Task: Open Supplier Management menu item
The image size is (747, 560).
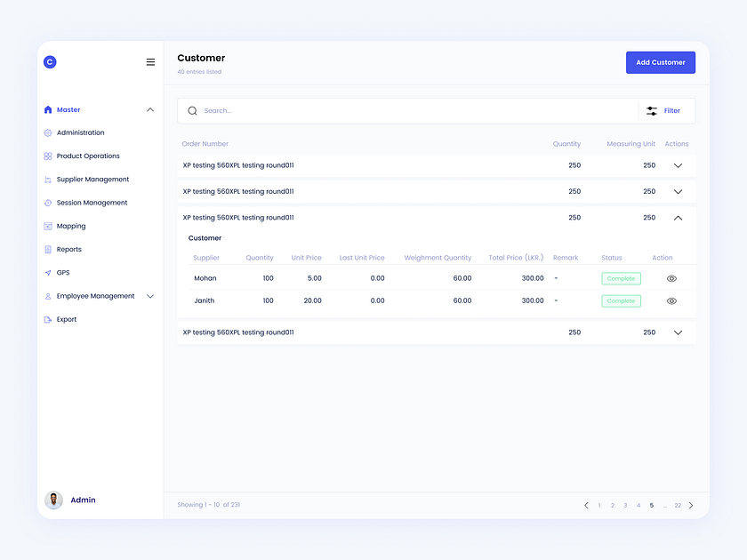Action: tap(92, 180)
